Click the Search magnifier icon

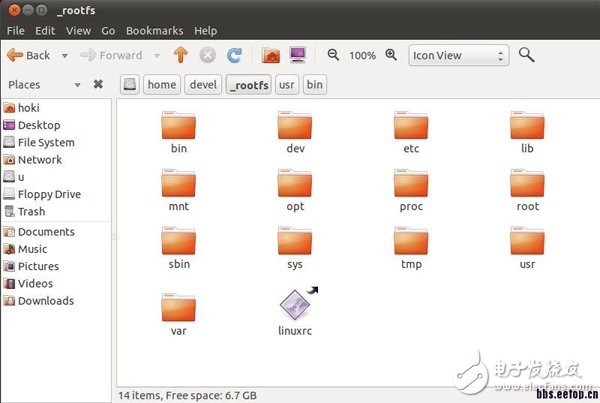click(x=527, y=55)
